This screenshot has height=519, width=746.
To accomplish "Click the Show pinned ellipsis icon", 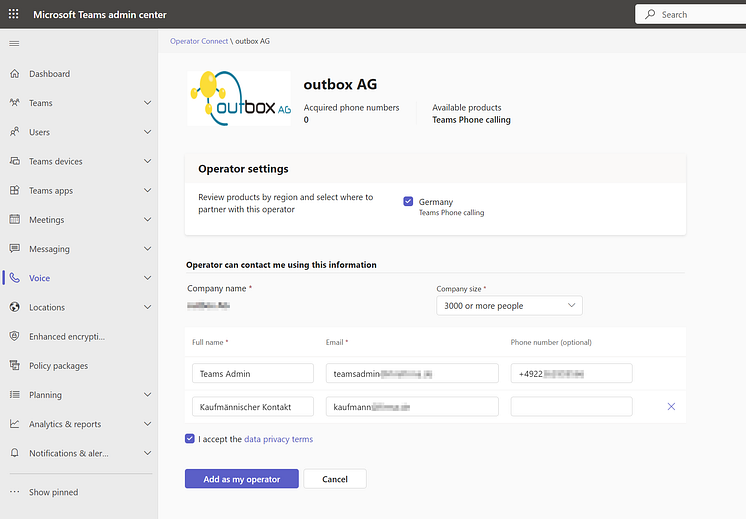I will click(x=15, y=492).
